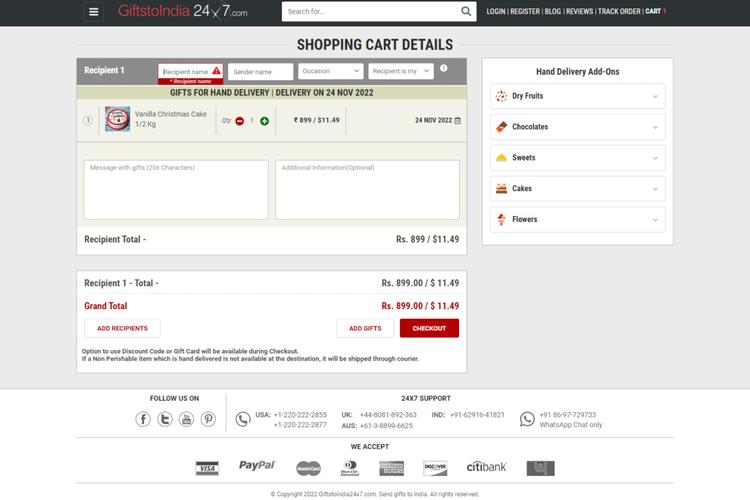Open the Twitter follow icon
The width and height of the screenshot is (750, 500).
[165, 419]
